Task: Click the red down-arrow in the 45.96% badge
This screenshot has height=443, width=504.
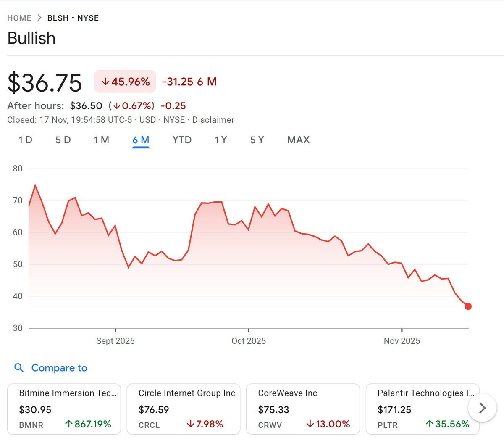Action: (x=106, y=82)
